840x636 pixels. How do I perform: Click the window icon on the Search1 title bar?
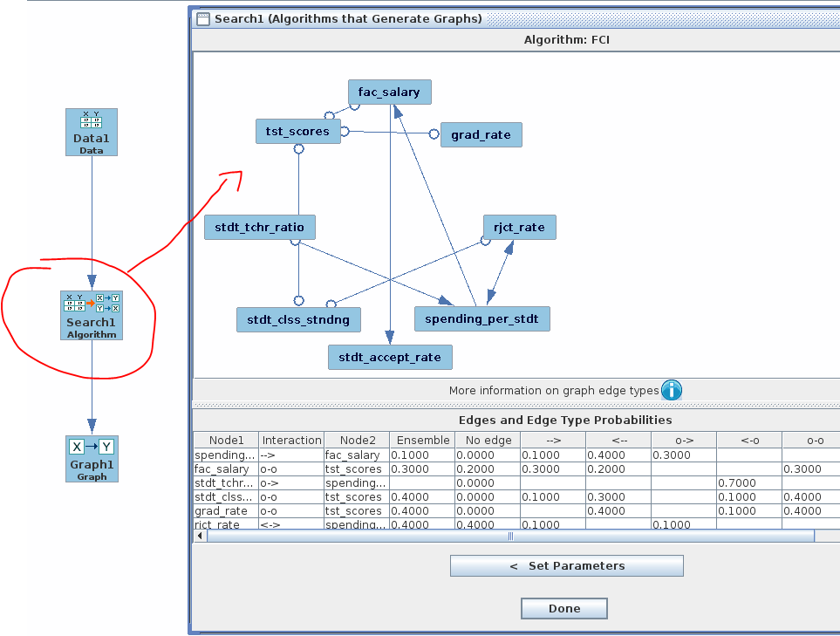point(202,18)
